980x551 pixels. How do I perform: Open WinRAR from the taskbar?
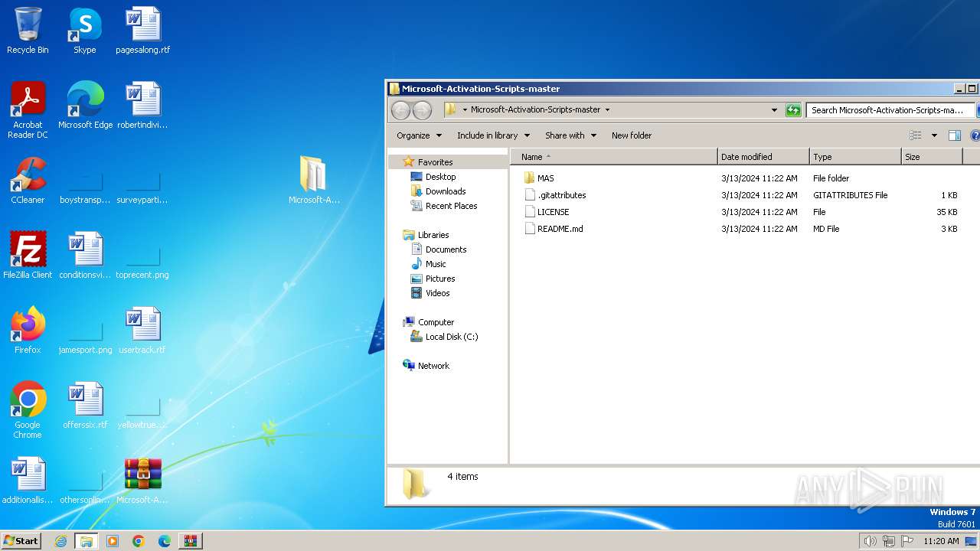click(190, 541)
